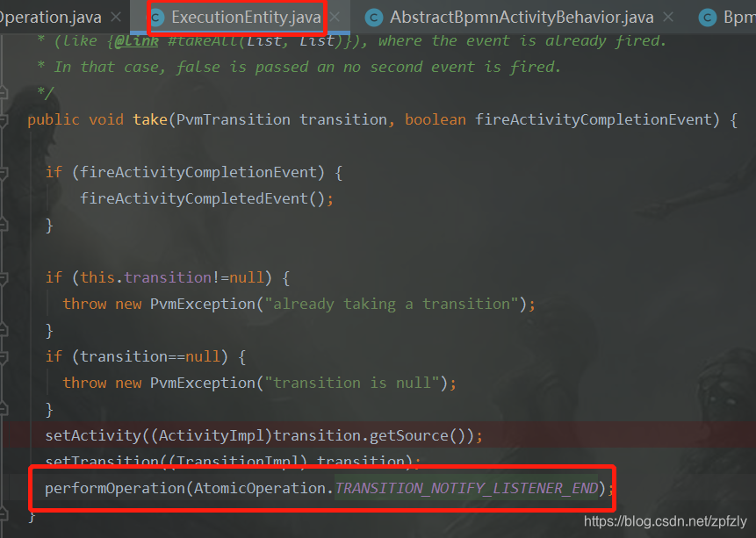The height and width of the screenshot is (538, 756).
Task: Click the performOperation method call
Action: point(115,488)
